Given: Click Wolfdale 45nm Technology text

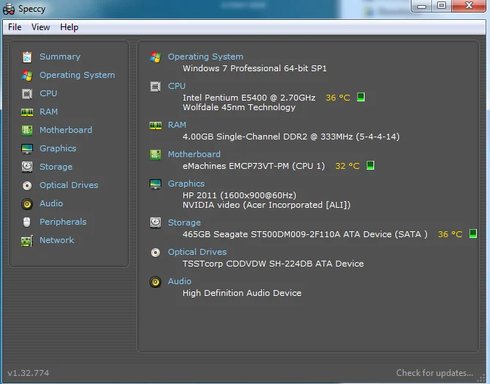Looking at the screenshot, I should click(239, 107).
